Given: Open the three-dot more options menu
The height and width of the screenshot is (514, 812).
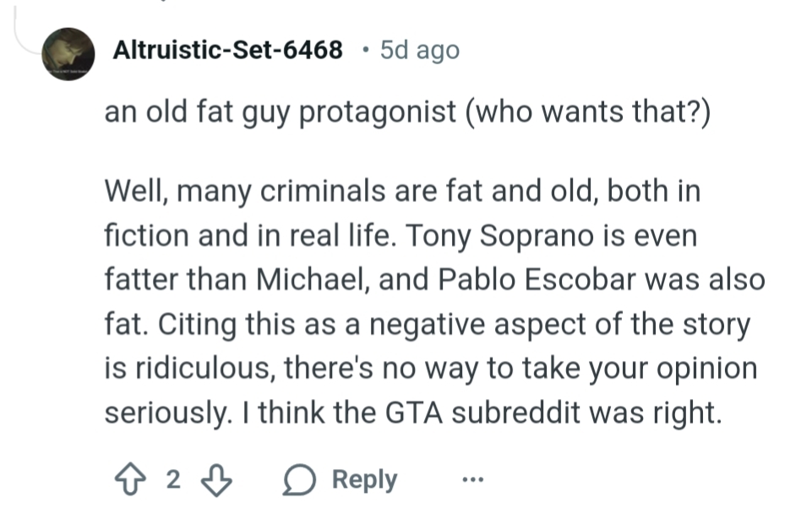Looking at the screenshot, I should click(471, 479).
